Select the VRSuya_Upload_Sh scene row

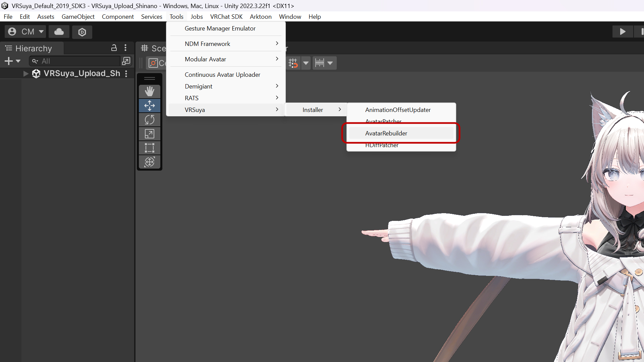coord(67,73)
